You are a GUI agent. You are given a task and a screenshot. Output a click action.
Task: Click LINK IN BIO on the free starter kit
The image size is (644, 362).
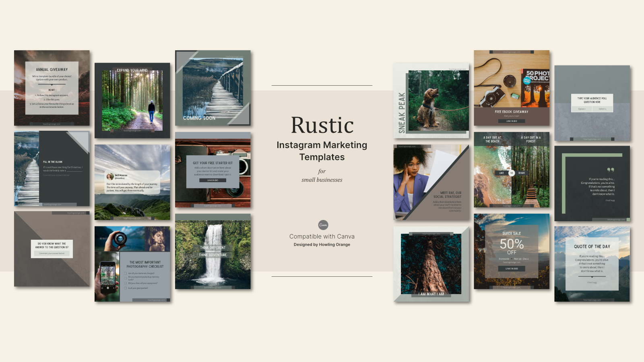pyautogui.click(x=214, y=180)
